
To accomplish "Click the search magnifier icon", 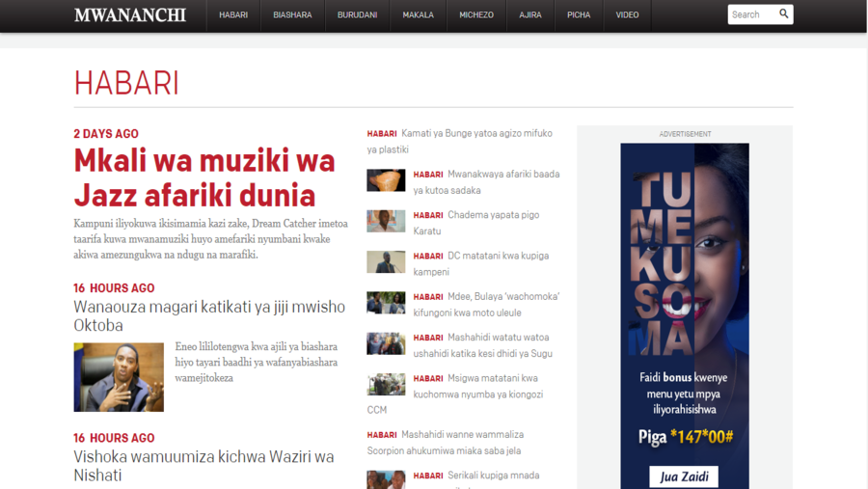I will tap(783, 14).
